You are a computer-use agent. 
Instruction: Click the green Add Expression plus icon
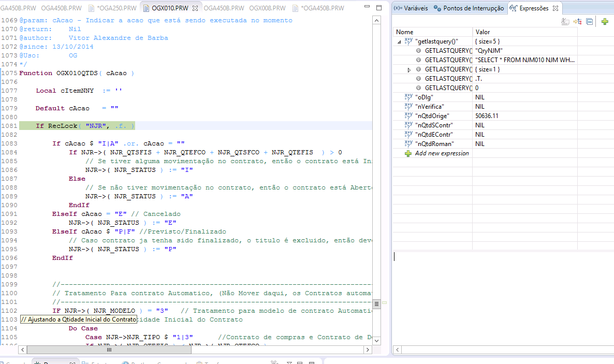click(x=605, y=22)
